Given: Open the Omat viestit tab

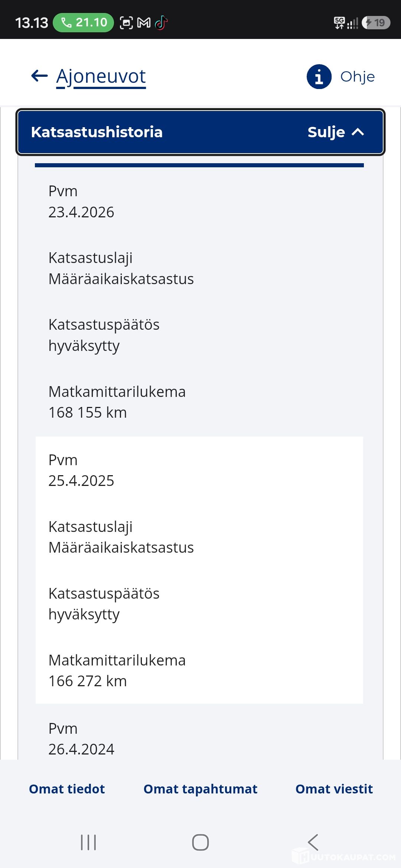Looking at the screenshot, I should coord(334,789).
